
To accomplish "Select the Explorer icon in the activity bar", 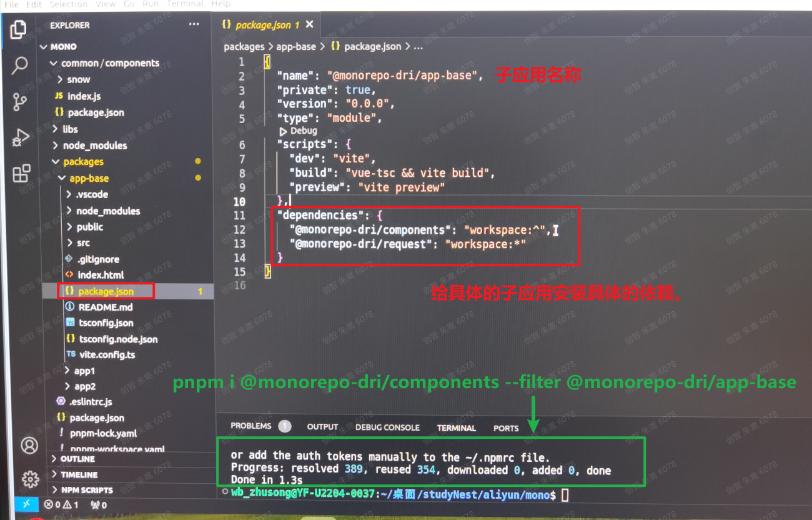I will [x=19, y=29].
